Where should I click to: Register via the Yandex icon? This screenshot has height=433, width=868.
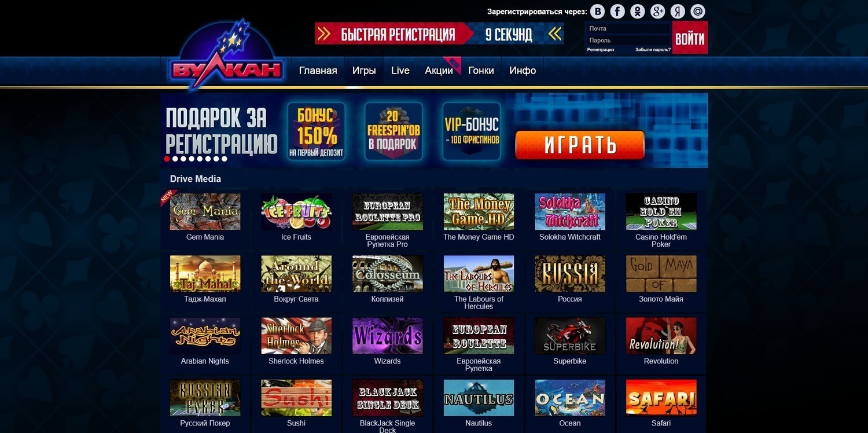tap(678, 12)
